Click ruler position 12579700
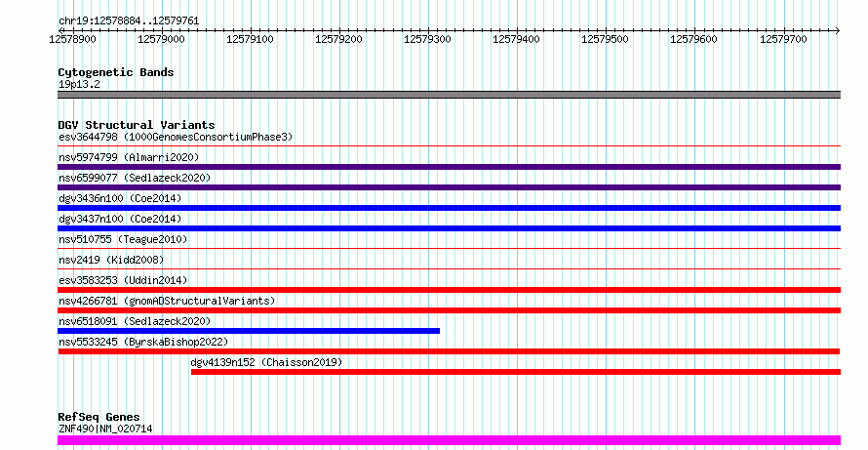 point(783,39)
